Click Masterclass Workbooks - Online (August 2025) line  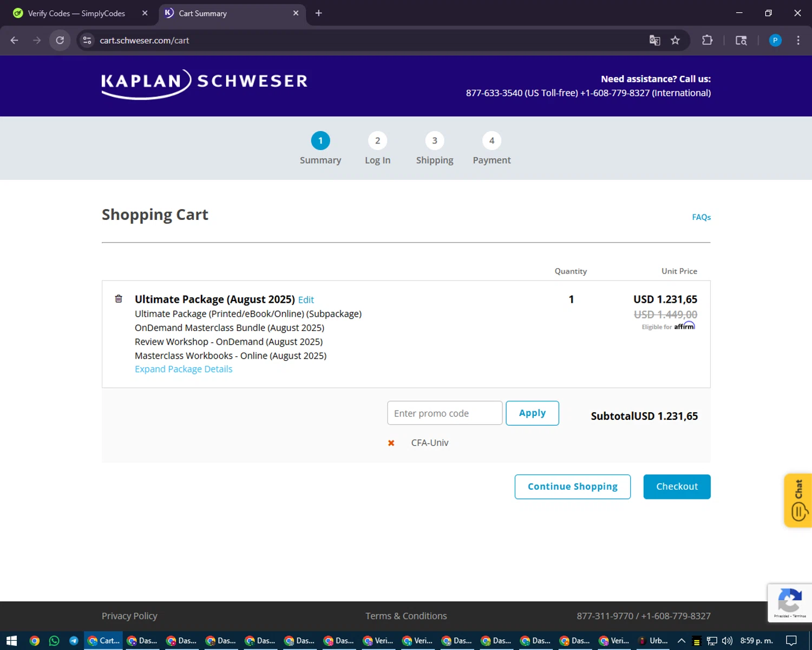(x=231, y=356)
